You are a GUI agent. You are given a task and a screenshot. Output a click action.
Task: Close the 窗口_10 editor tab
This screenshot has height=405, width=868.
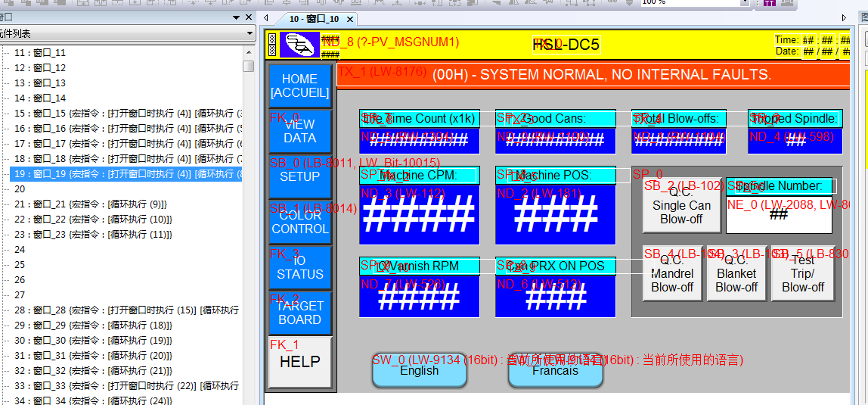[x=350, y=19]
